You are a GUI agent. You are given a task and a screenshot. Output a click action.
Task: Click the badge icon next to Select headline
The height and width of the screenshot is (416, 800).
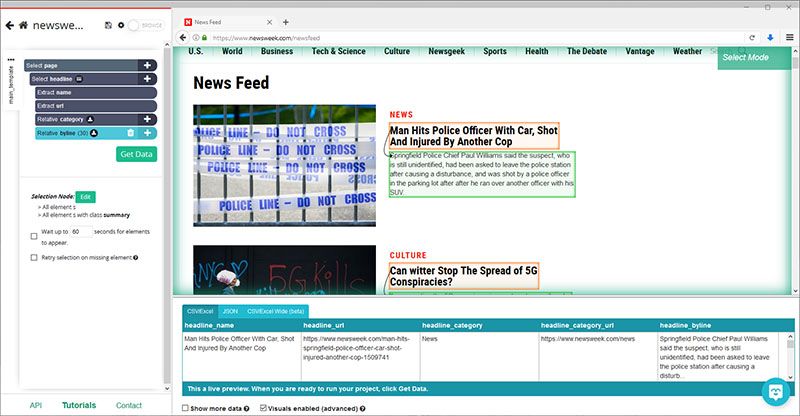point(79,79)
